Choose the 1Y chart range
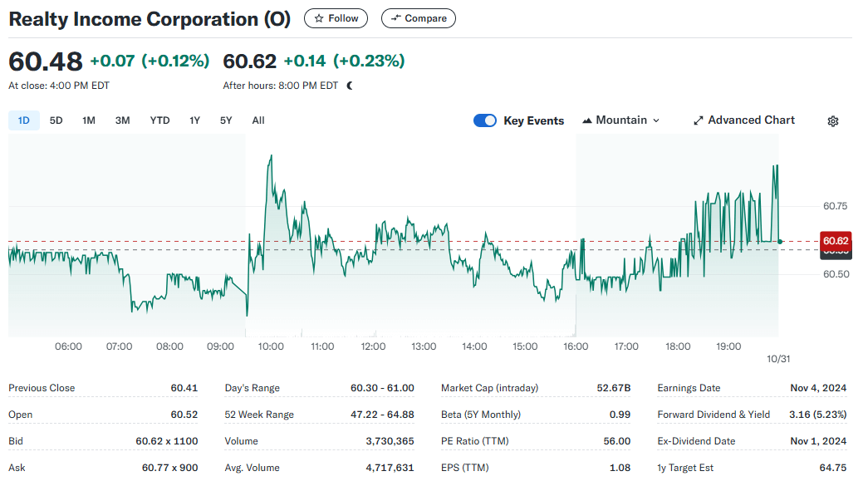 [x=194, y=120]
